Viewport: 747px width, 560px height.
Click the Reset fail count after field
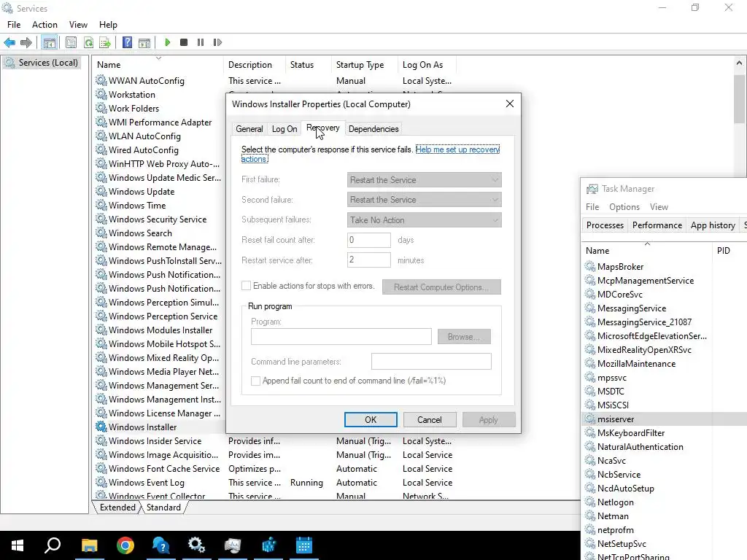pos(368,240)
